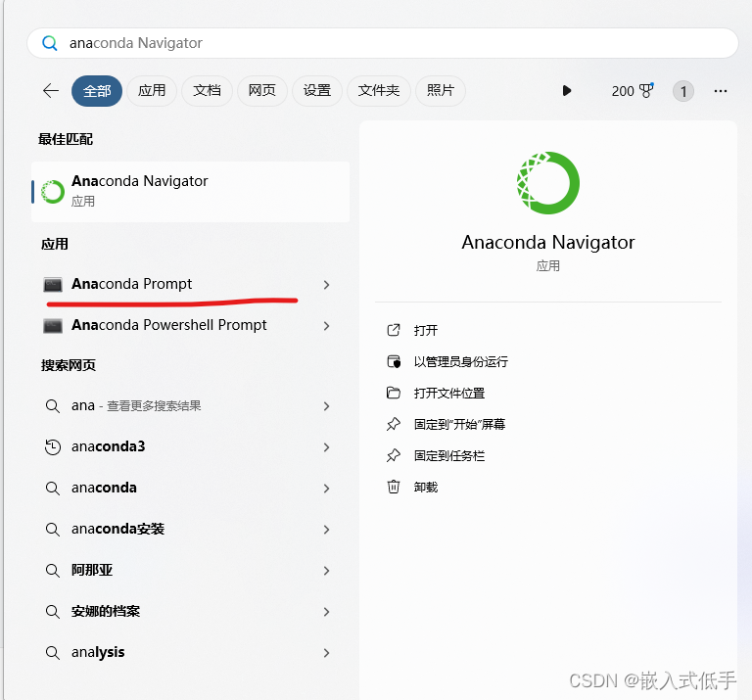Switch to the 文件夹 filter tab

378,91
